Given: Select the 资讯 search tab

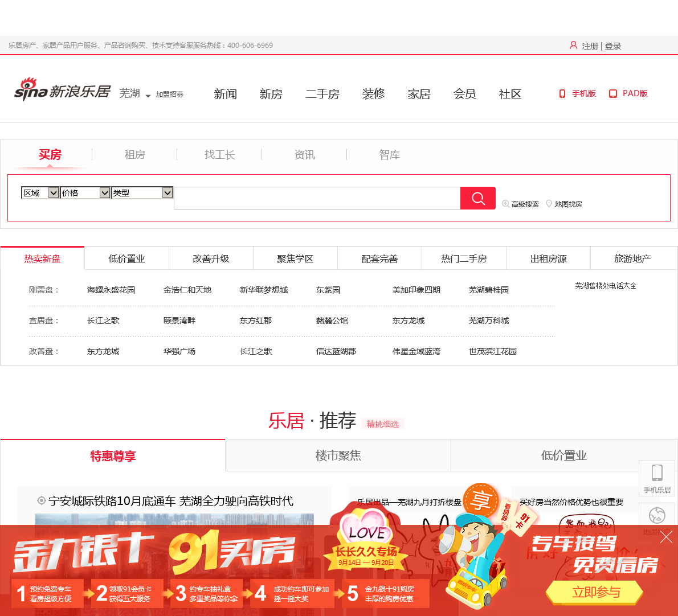Looking at the screenshot, I should (304, 155).
